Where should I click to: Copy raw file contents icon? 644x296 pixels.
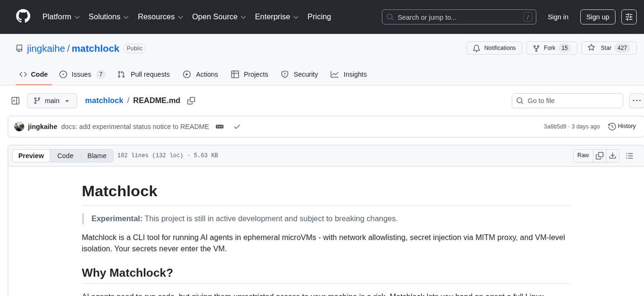[x=599, y=156]
